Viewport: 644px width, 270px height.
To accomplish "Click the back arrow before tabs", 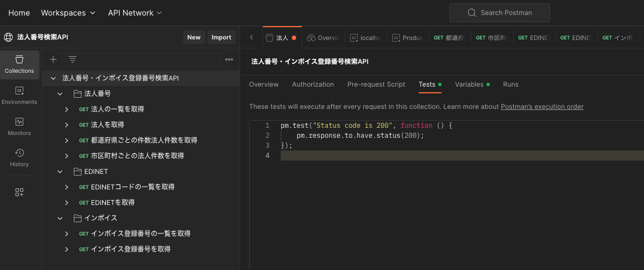I will click(x=251, y=37).
